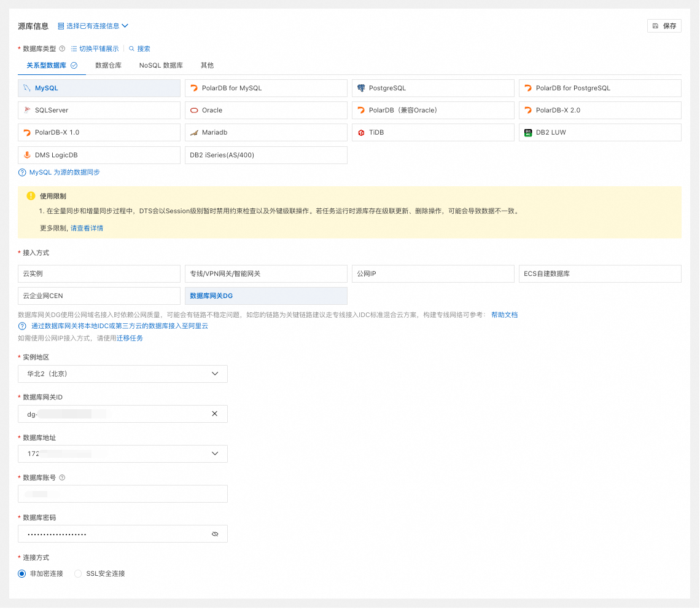Open 请查看详情 limitations link

click(x=87, y=229)
